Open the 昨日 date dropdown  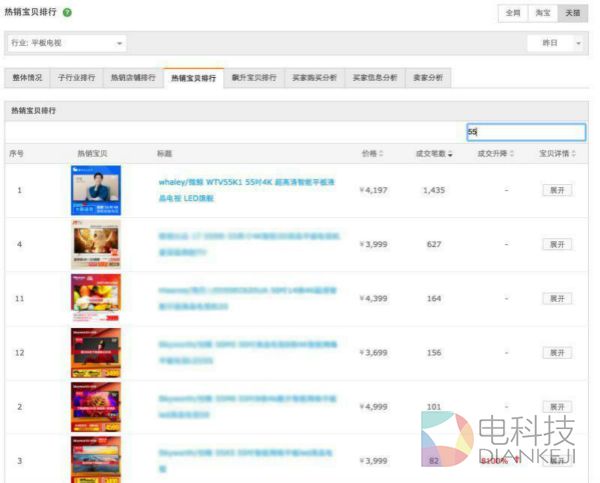coord(556,43)
